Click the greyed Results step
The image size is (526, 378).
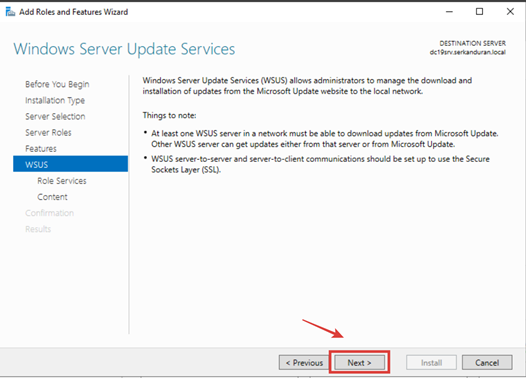click(38, 229)
